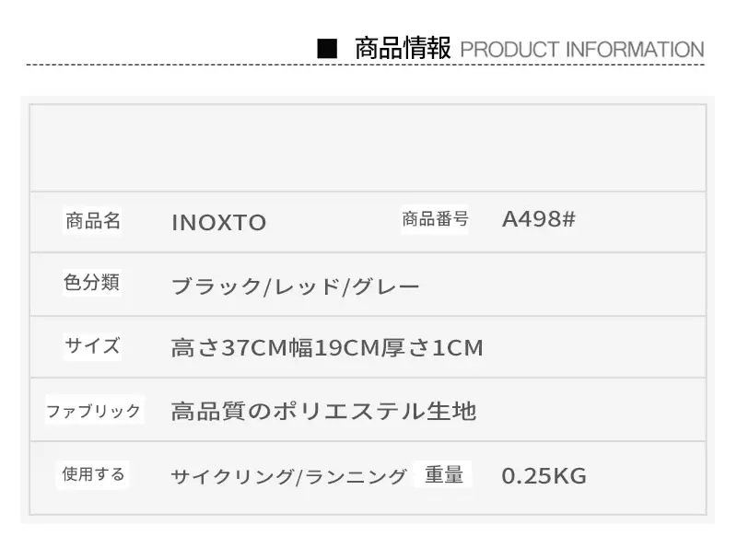Select the ファブリック label cell
The image size is (737, 560).
(x=93, y=411)
